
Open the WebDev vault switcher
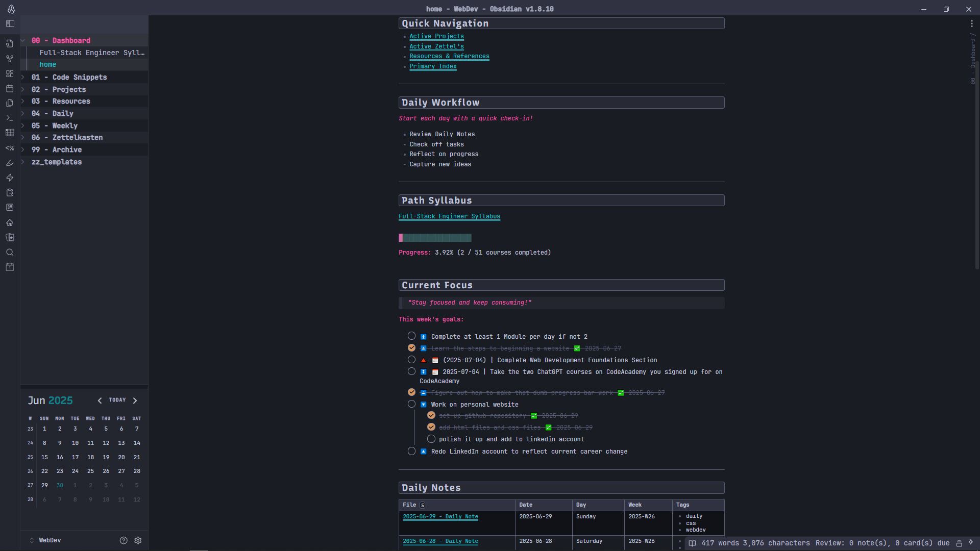click(46, 540)
